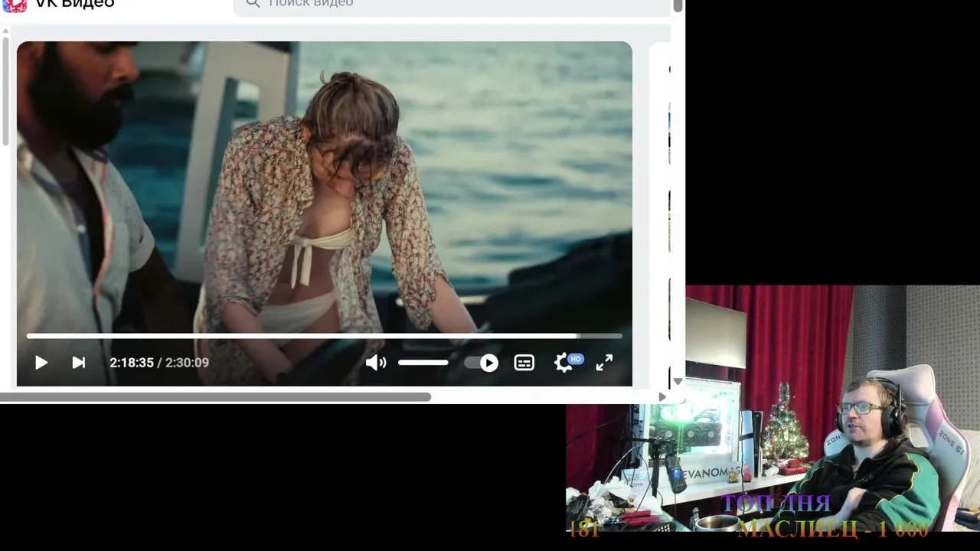Turn on subtitles
Screen dimensions: 980x551
tap(524, 363)
